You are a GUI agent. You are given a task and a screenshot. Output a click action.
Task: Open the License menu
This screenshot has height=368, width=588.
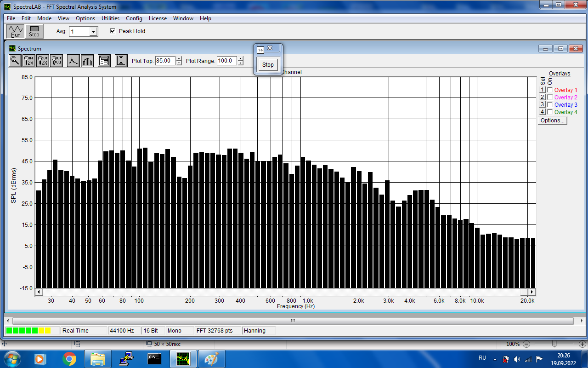tap(158, 18)
